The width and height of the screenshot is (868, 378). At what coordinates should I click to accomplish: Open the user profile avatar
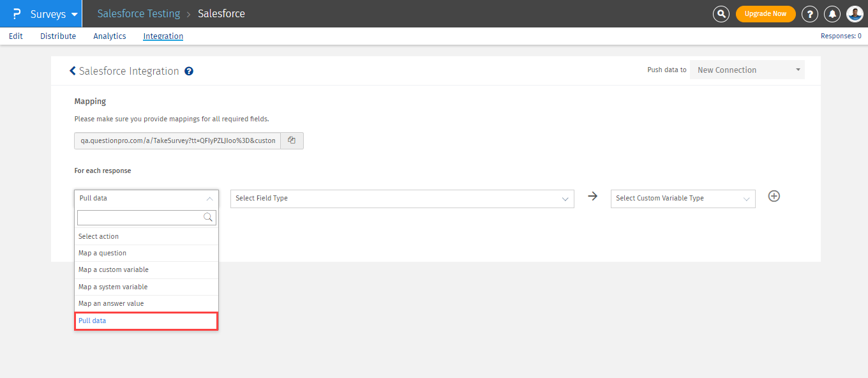pos(855,14)
